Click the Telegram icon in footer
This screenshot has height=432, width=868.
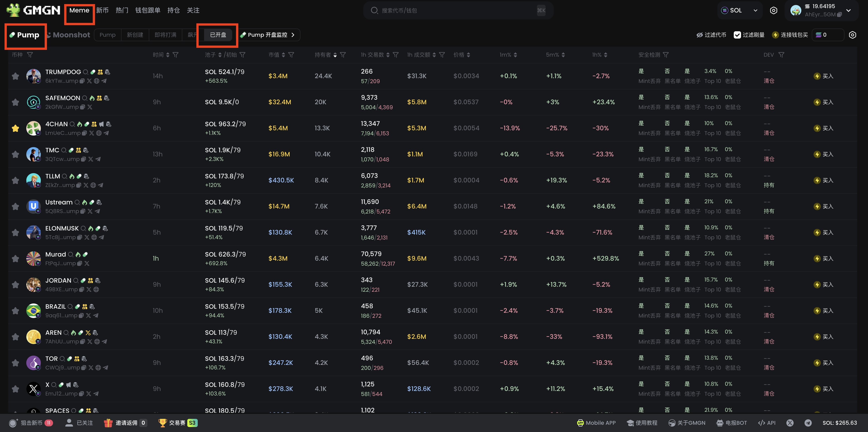pyautogui.click(x=808, y=423)
